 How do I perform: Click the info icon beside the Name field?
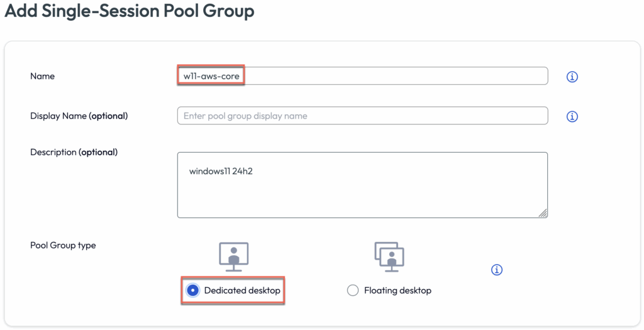pos(572,77)
